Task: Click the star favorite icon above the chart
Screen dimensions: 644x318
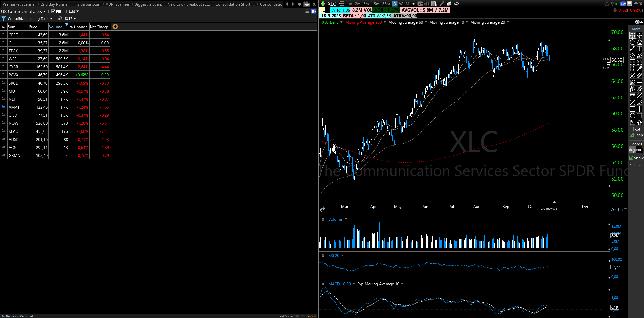Action: (x=607, y=4)
